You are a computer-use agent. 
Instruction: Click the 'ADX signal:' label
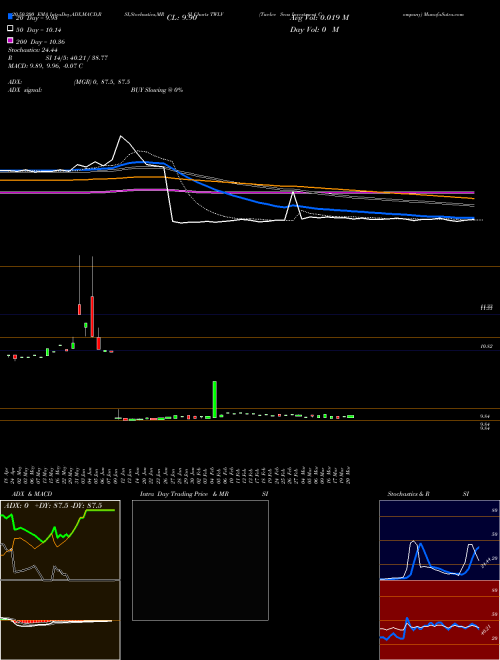(25, 90)
